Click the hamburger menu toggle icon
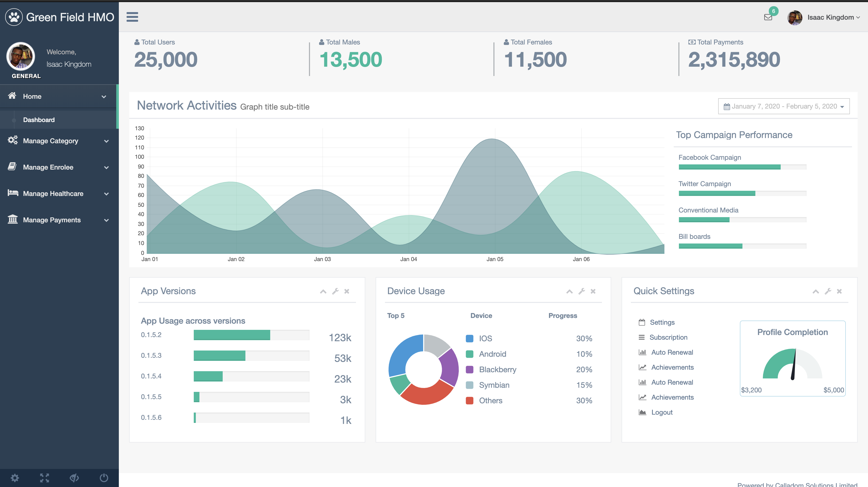868x487 pixels. [132, 17]
